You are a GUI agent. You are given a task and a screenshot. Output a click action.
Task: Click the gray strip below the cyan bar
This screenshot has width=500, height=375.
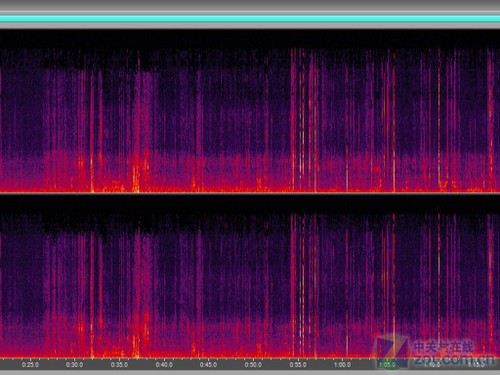(x=250, y=25)
